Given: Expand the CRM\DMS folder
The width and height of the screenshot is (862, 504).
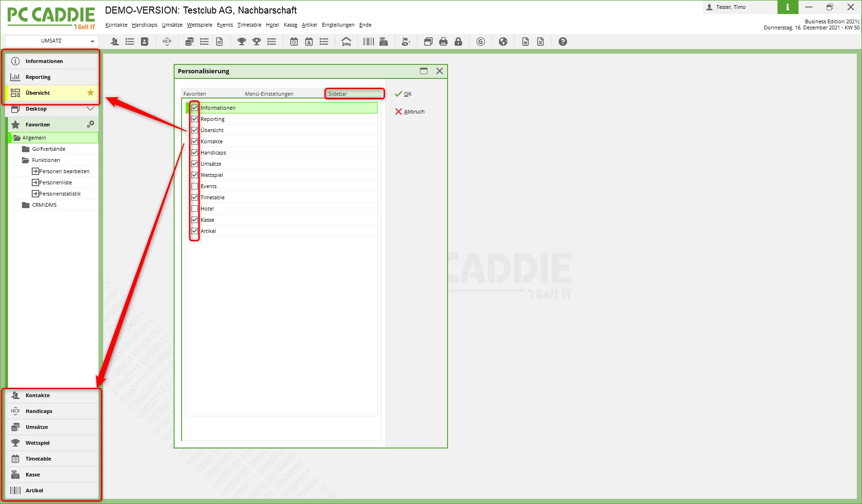Looking at the screenshot, I should click(26, 205).
